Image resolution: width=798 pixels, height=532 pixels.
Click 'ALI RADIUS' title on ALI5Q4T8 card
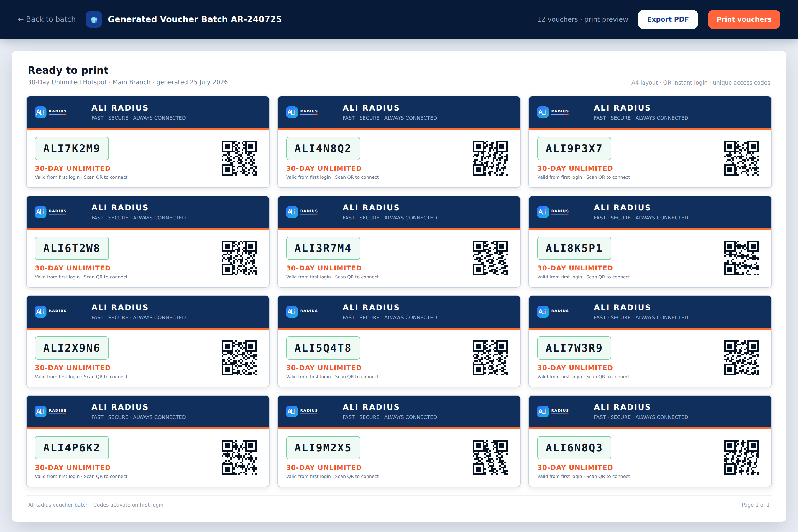pos(371,307)
